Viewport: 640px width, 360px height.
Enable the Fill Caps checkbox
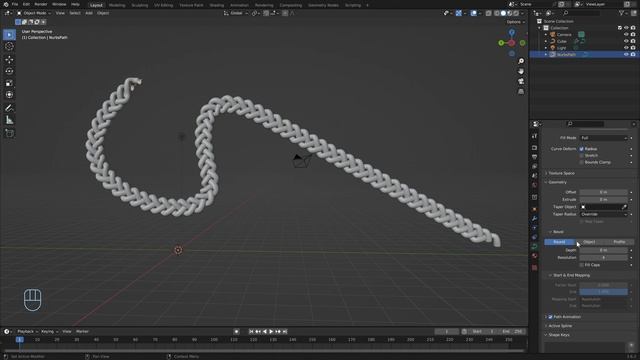click(x=582, y=265)
